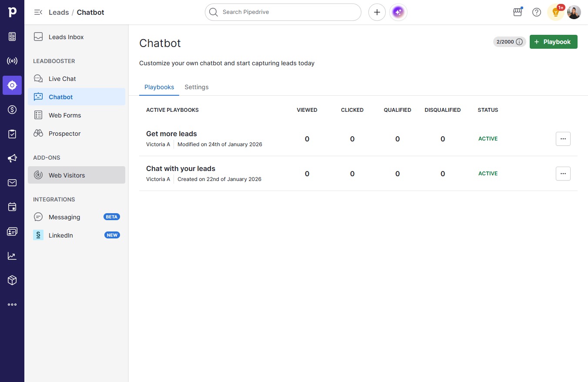The width and height of the screenshot is (588, 382).
Task: Click the ACTIVE status of Get more leads
Action: click(x=488, y=139)
